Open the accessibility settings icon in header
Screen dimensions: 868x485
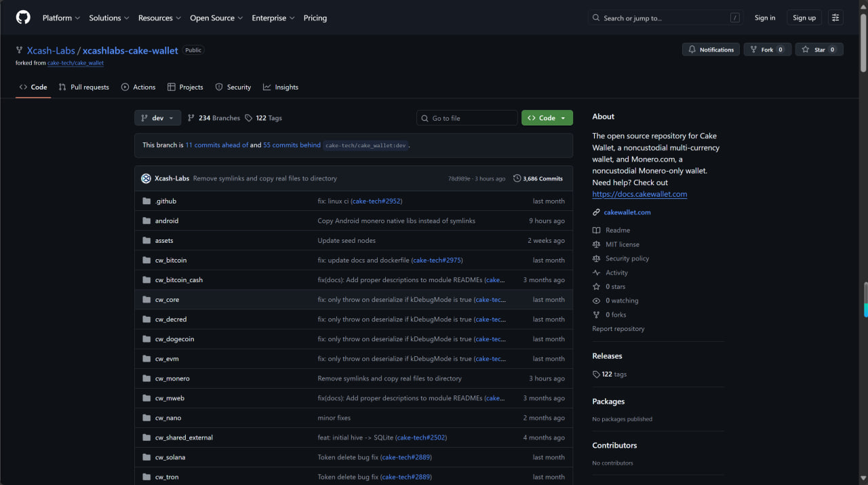pyautogui.click(x=835, y=18)
